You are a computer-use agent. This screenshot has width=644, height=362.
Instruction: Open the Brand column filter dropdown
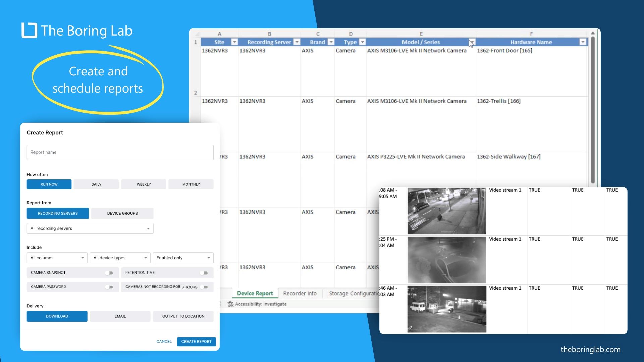pos(331,42)
